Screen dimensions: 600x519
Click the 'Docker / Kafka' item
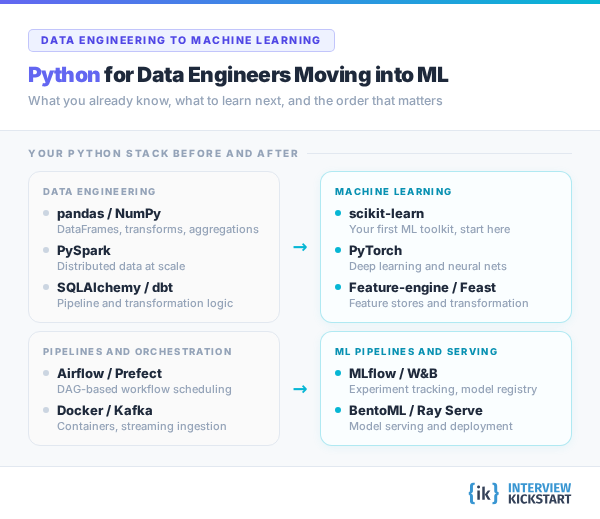tap(104, 410)
